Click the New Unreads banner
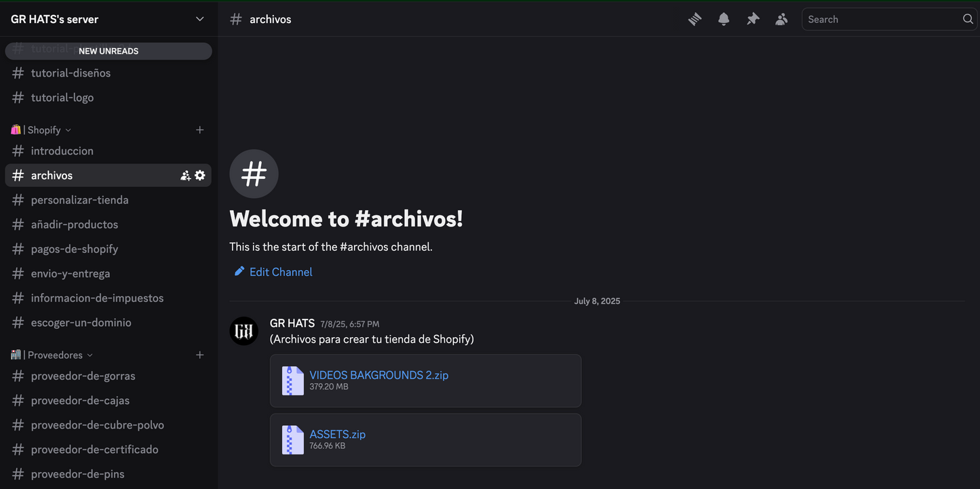The height and width of the screenshot is (489, 980). click(109, 51)
